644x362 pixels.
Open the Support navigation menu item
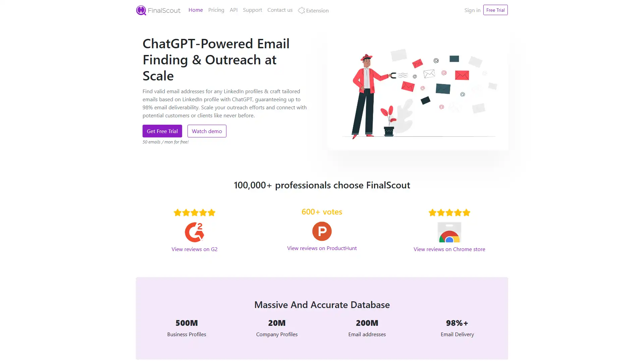click(x=252, y=10)
